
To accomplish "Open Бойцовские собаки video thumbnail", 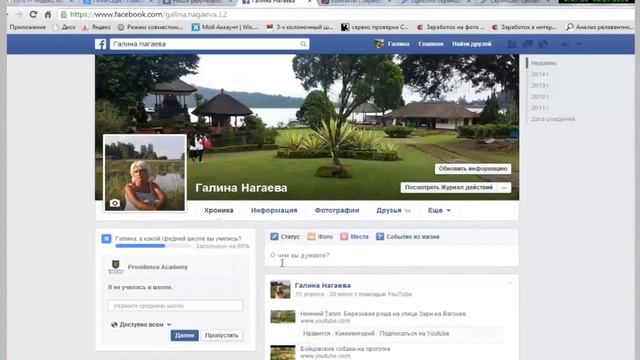I will click(x=282, y=352).
